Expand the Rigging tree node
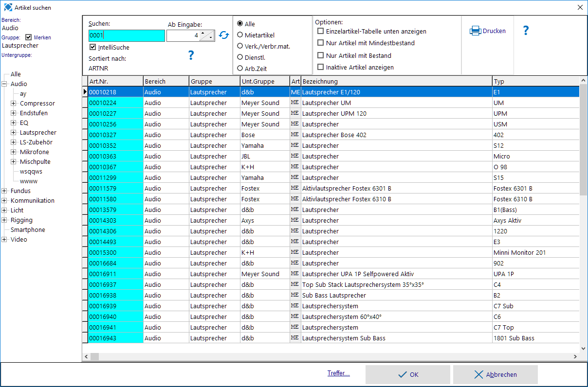The height and width of the screenshot is (387, 588). tap(4, 220)
